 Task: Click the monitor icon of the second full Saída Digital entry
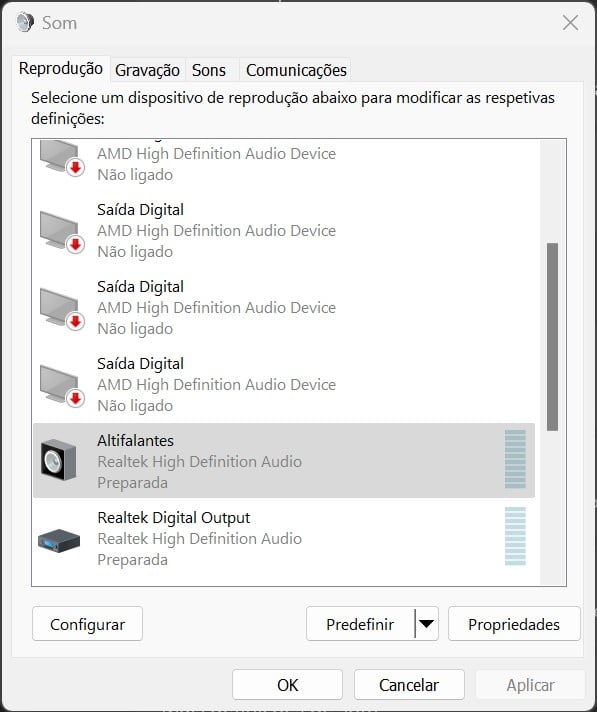(x=62, y=309)
